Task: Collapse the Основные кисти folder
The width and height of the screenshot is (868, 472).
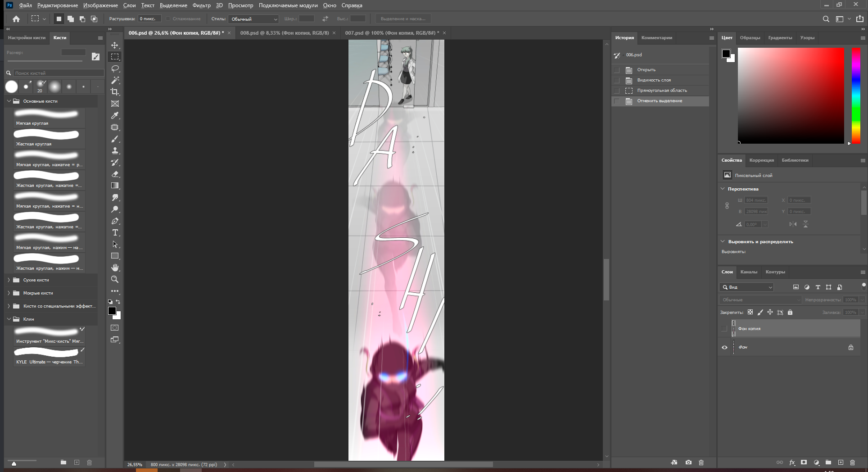Action: [9, 101]
